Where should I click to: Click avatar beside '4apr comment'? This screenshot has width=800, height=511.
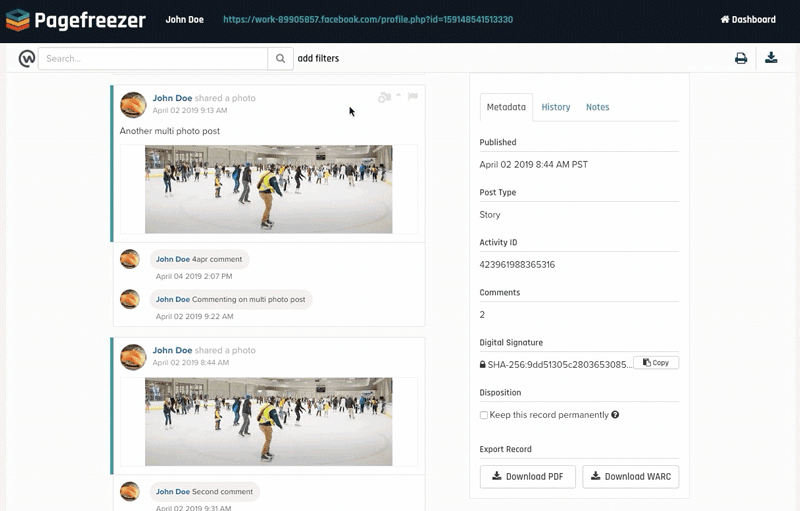click(x=130, y=259)
